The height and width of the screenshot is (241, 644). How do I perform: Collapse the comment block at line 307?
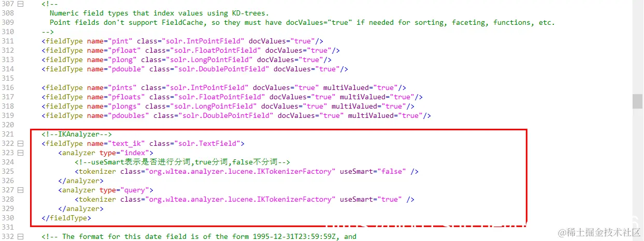21,4
